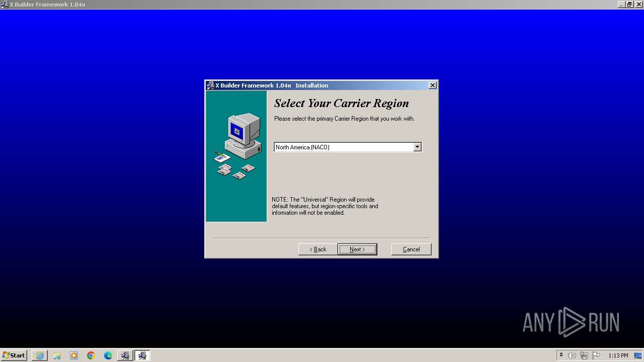Image resolution: width=644 pixels, height=362 pixels.
Task: Open the Carrier Region dropdown arrow
Action: click(x=417, y=147)
